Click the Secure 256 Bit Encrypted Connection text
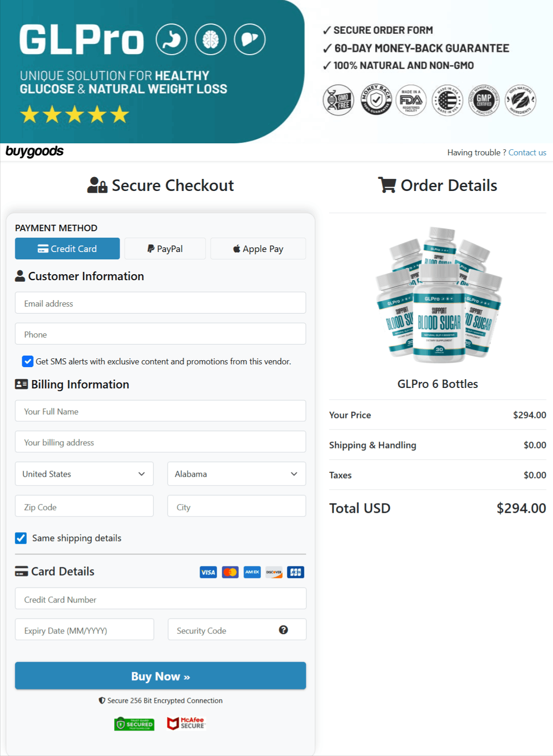This screenshot has height=756, width=553. (x=165, y=701)
